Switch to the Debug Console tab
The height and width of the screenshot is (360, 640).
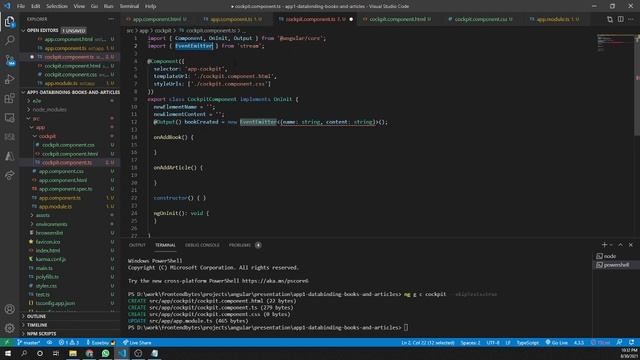coord(202,245)
